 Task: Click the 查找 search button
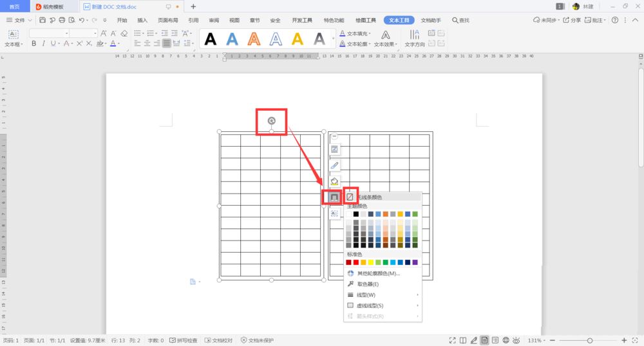[460, 20]
